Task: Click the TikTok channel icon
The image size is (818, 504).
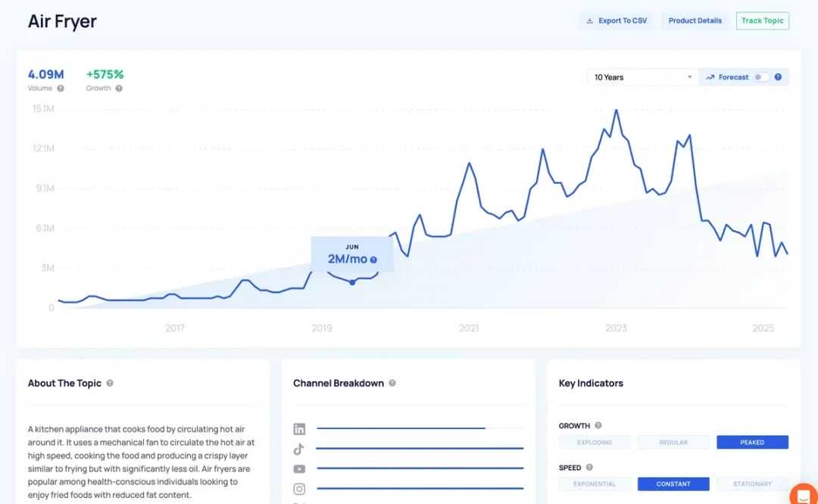Action: pos(299,449)
